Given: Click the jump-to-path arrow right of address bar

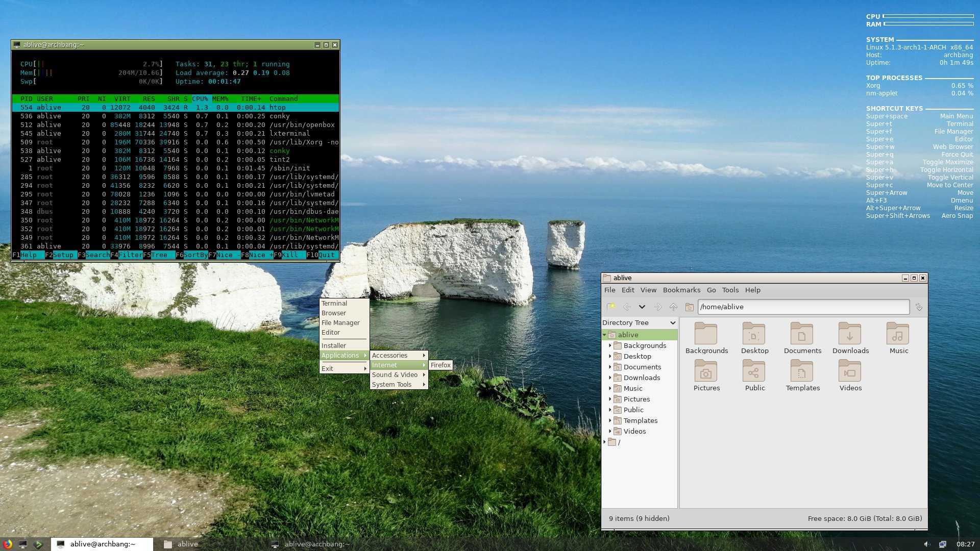Looking at the screenshot, I should [919, 307].
